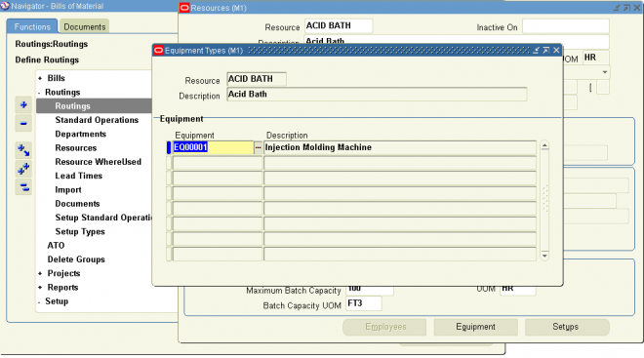Screen dimensions: 644x358
Task: Click the Oracle icon of Equipment Types window
Action: 158,51
